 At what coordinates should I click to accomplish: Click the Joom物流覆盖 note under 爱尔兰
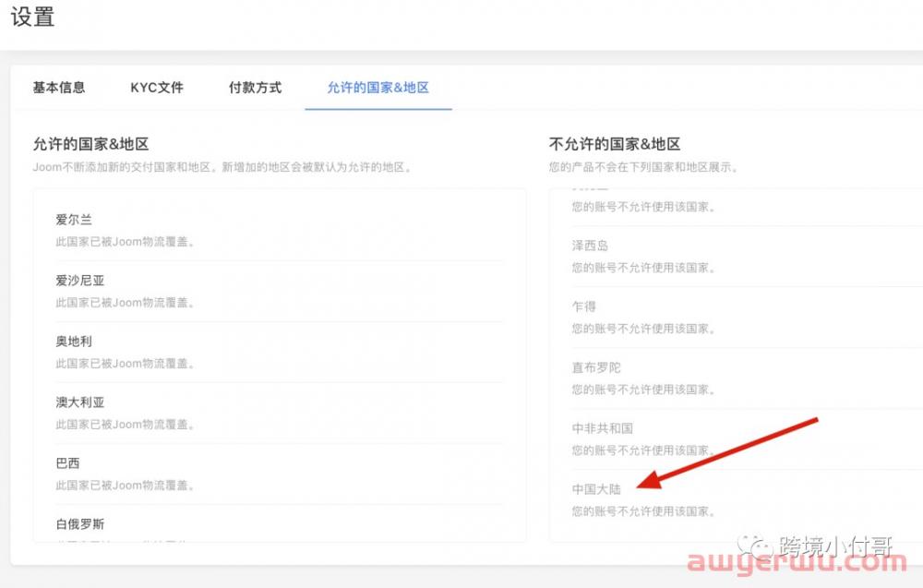pyautogui.click(x=126, y=242)
